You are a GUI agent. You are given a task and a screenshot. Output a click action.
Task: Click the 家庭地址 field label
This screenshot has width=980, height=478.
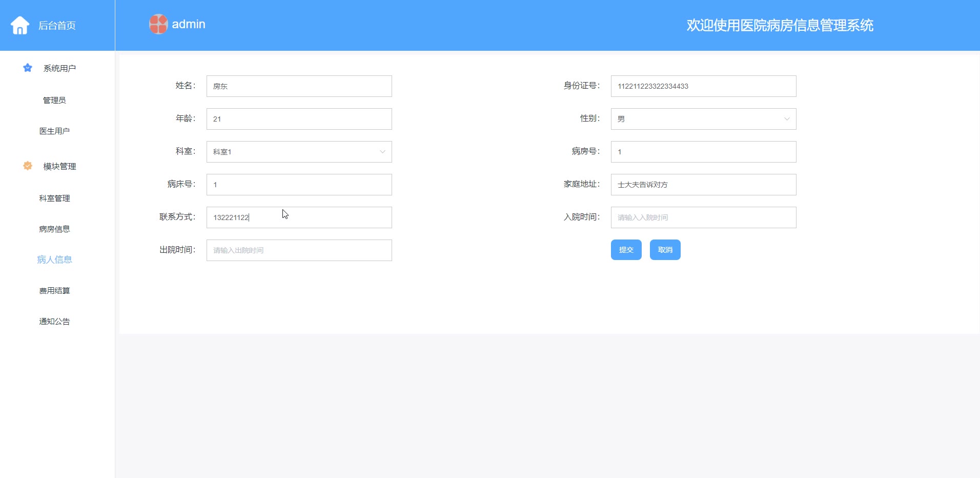(582, 184)
